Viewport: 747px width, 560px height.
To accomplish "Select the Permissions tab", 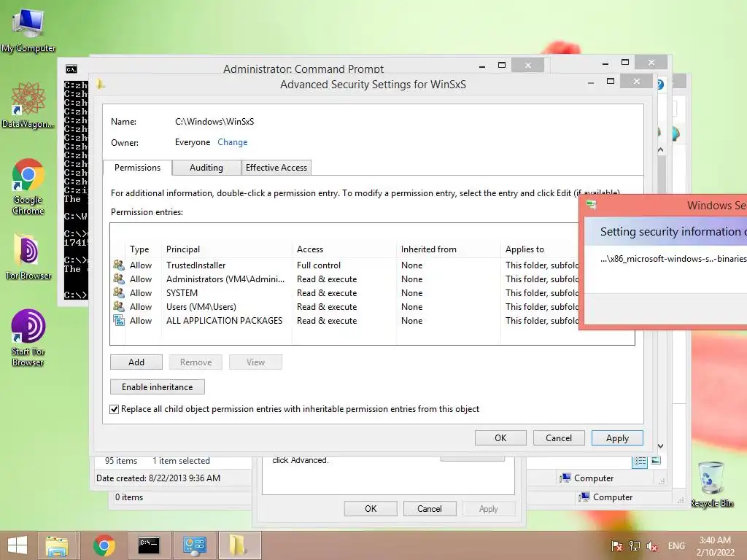I will click(137, 168).
